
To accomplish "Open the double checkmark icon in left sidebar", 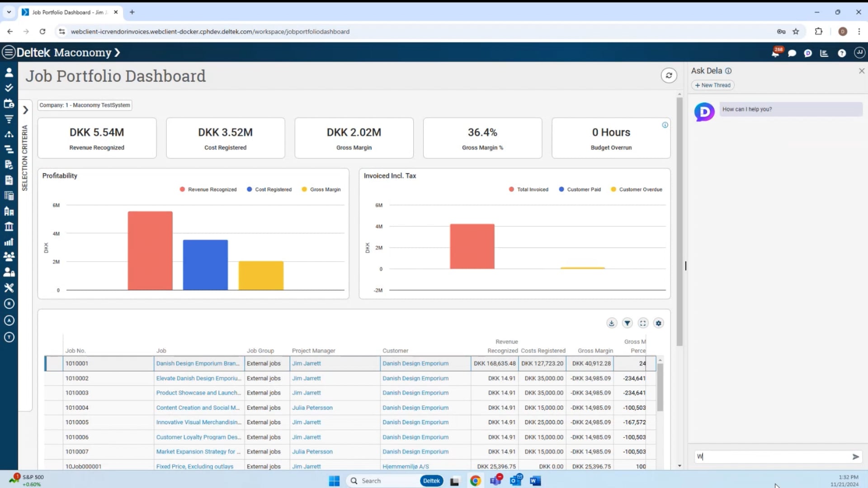I will pos(9,88).
